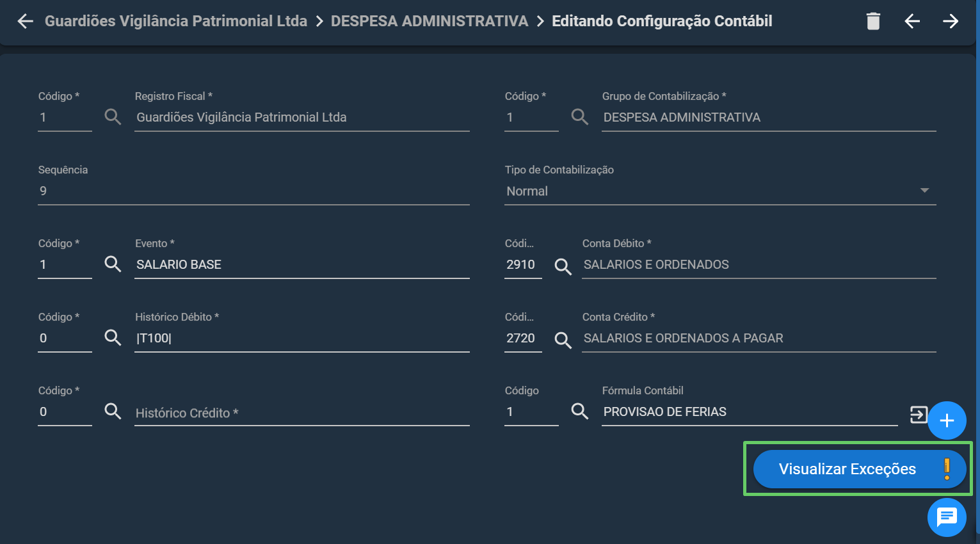Viewport: 980px width, 544px height.
Task: Click Histórico Débito field containing |T100|
Action: (302, 338)
